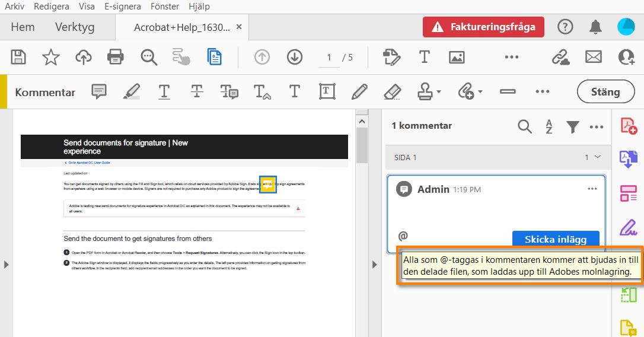Collapse the SIDA 1 comment group
Screen dimensions: 644x337
598,157
